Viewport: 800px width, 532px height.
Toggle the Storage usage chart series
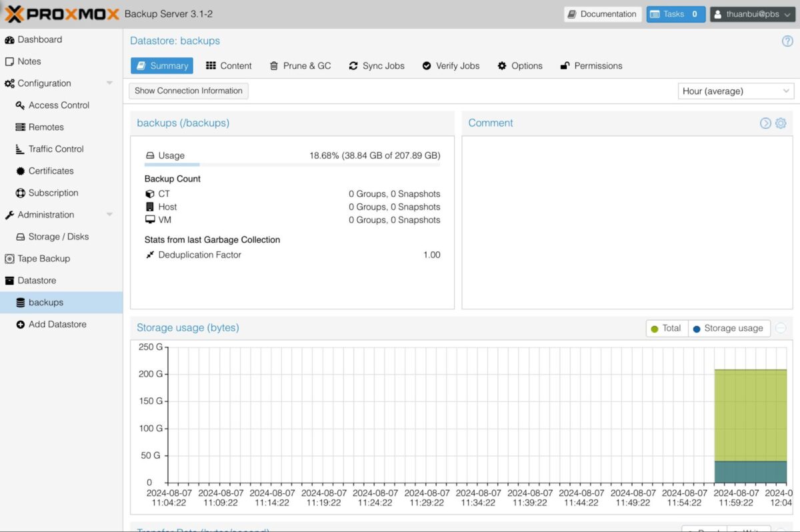pos(729,328)
